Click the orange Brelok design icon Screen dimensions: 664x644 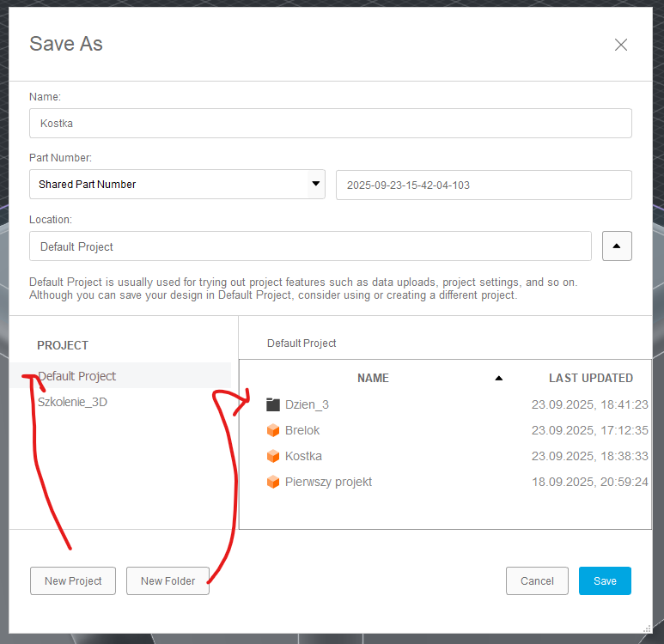pyautogui.click(x=273, y=430)
